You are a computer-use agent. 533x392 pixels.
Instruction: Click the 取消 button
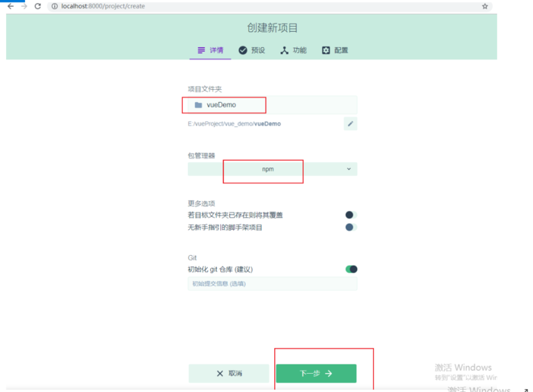pyautogui.click(x=228, y=374)
